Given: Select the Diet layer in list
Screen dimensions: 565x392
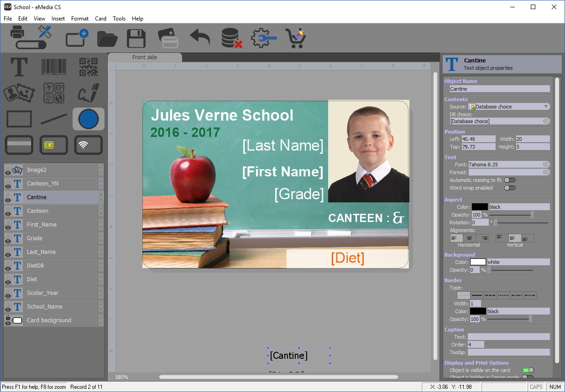Looking at the screenshot, I should [x=54, y=279].
